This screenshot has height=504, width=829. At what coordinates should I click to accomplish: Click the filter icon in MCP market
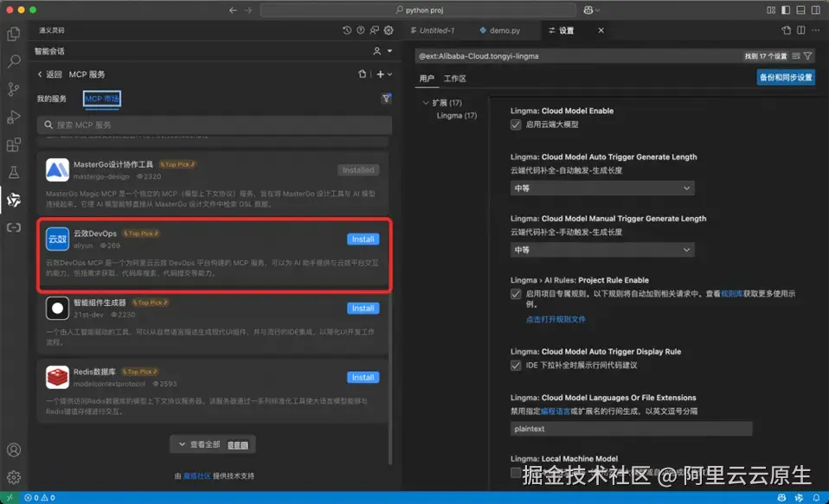coord(387,99)
